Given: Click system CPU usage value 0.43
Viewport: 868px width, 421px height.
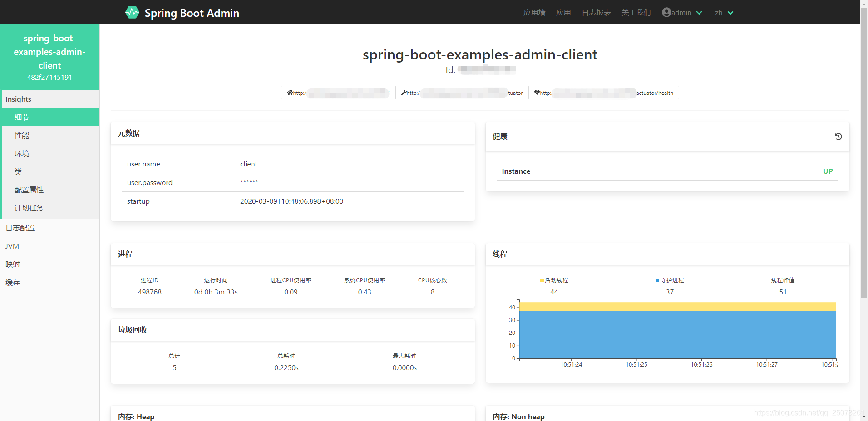Looking at the screenshot, I should [365, 292].
